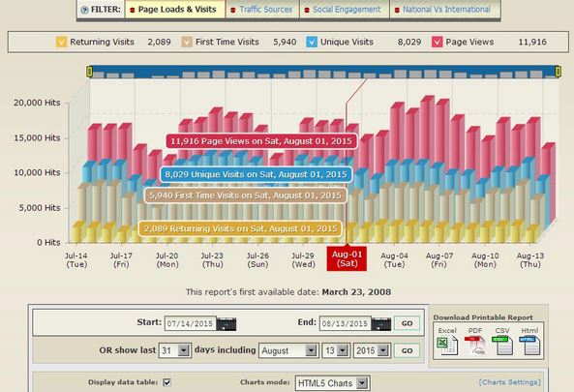Click the Aug-04 (Tue) axis label
Viewport: 574px width, 392px height.
(x=394, y=259)
